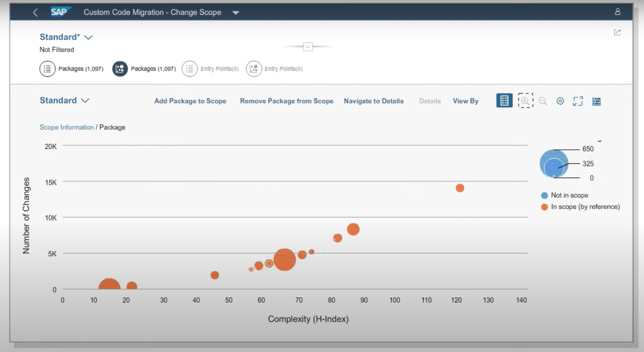Open the View By menu
644x352 pixels.
tap(465, 101)
